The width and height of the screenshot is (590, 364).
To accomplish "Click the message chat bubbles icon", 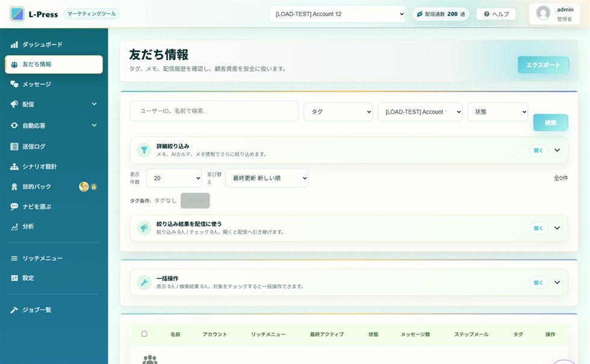I will click(x=14, y=84).
